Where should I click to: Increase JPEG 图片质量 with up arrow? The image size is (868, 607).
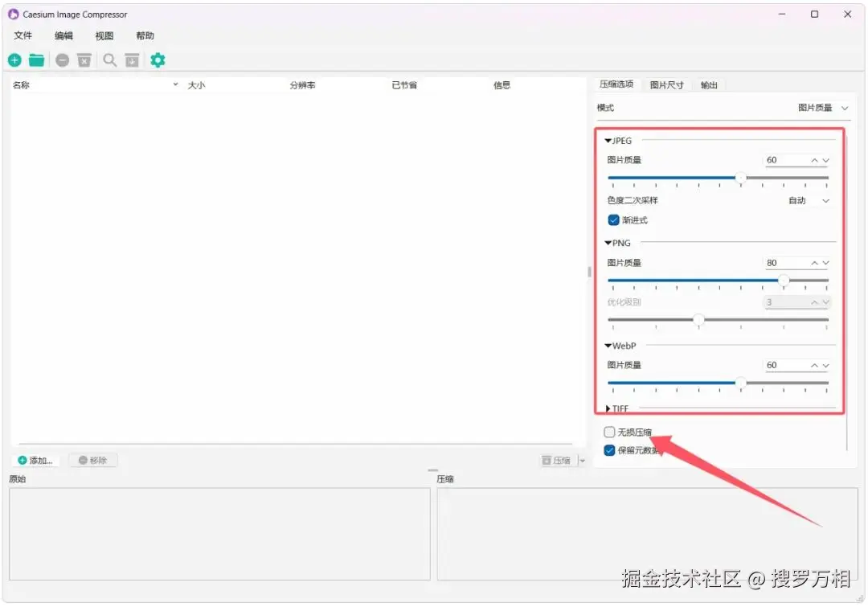(814, 160)
